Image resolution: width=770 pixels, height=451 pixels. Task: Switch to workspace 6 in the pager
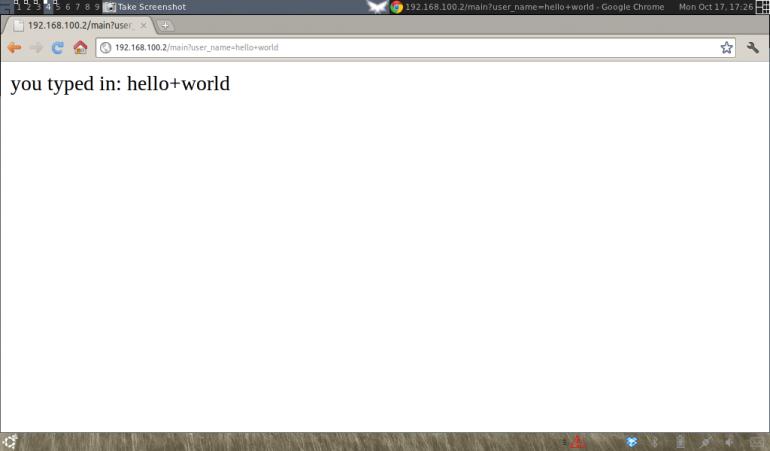tap(68, 7)
